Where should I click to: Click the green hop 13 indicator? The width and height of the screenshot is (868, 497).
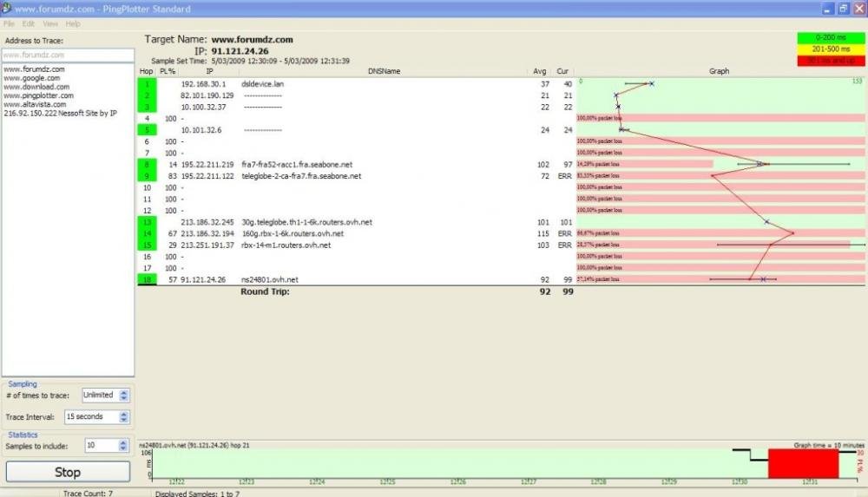(x=147, y=222)
